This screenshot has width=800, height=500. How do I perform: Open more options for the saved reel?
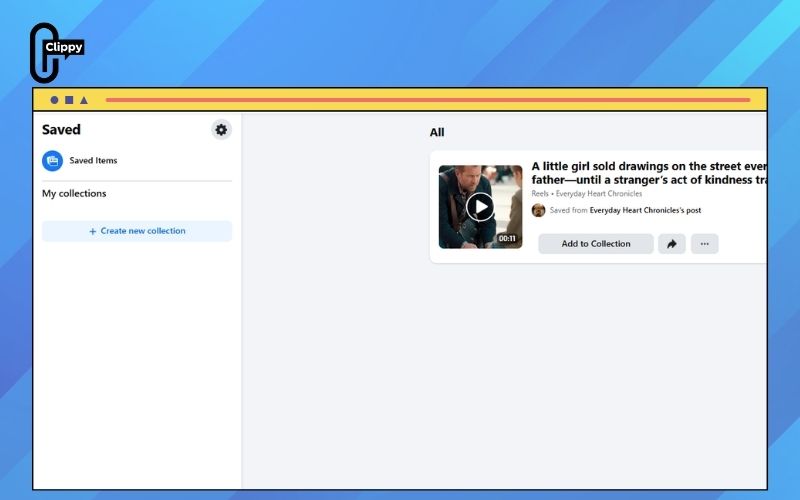pyautogui.click(x=705, y=244)
